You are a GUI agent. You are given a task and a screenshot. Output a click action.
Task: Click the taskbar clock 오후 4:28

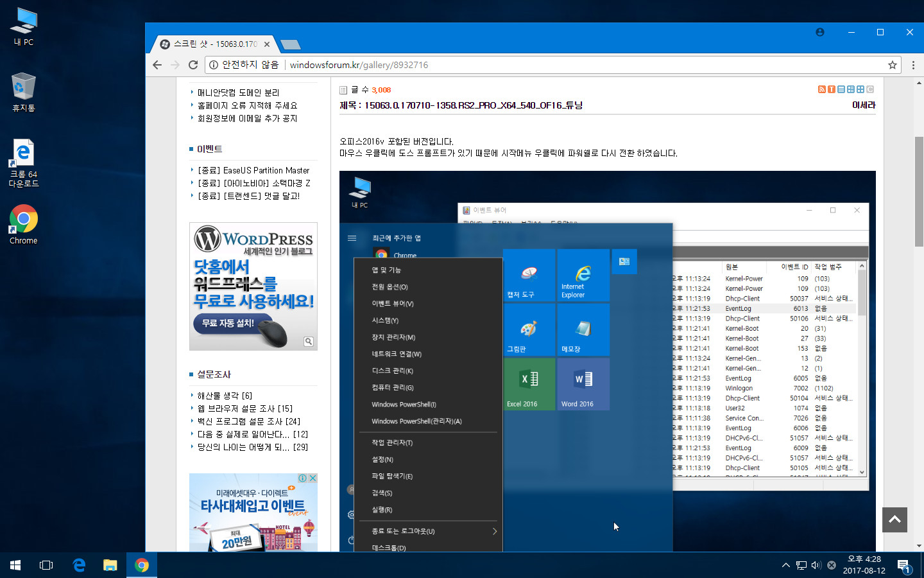864,565
